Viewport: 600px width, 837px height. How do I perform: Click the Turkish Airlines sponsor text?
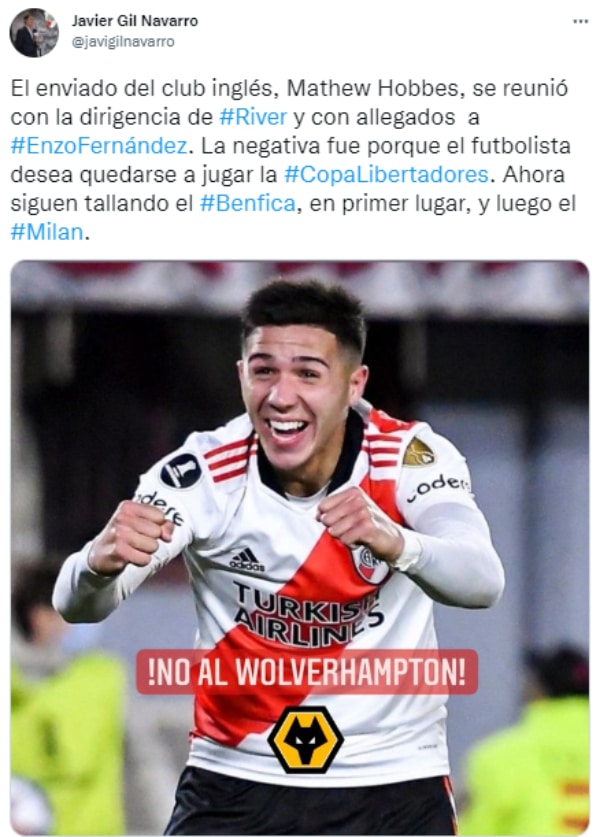(308, 613)
